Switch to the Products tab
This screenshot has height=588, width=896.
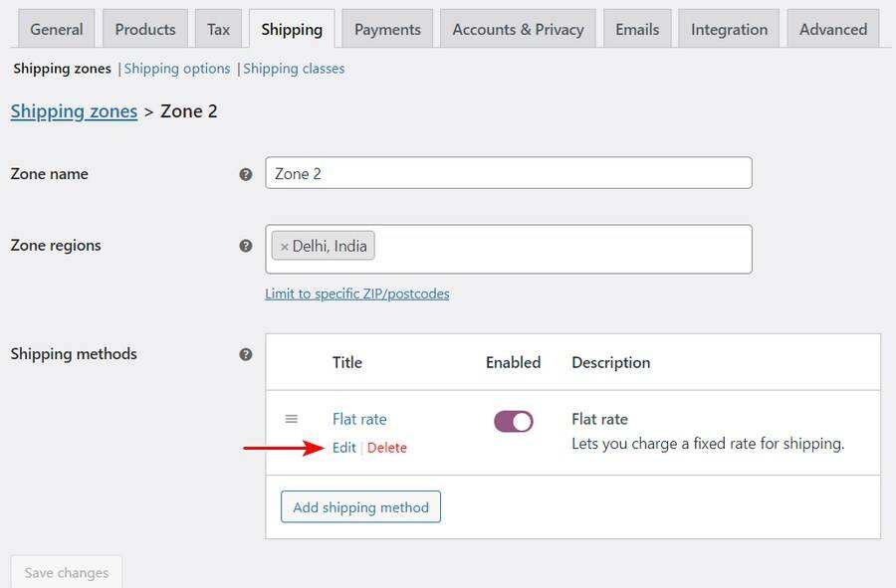[145, 29]
